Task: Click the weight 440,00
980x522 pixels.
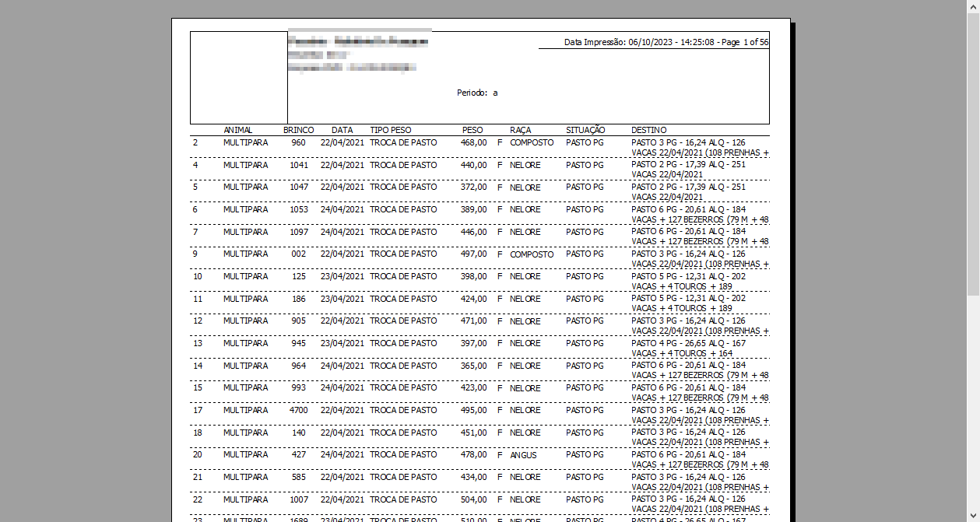Action: coord(474,165)
